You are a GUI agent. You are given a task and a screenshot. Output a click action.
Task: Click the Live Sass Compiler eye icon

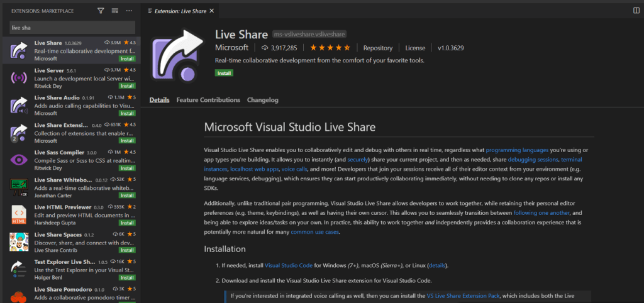pos(19,159)
